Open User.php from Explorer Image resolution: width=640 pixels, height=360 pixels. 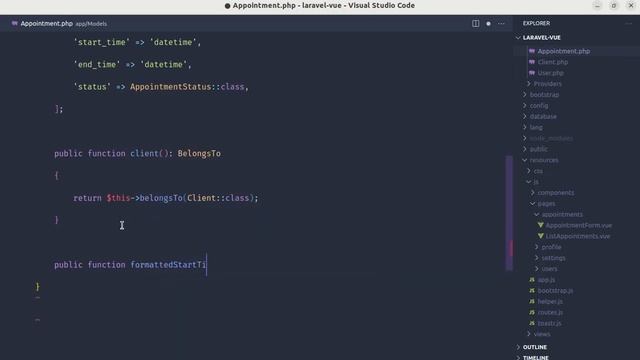pos(550,73)
